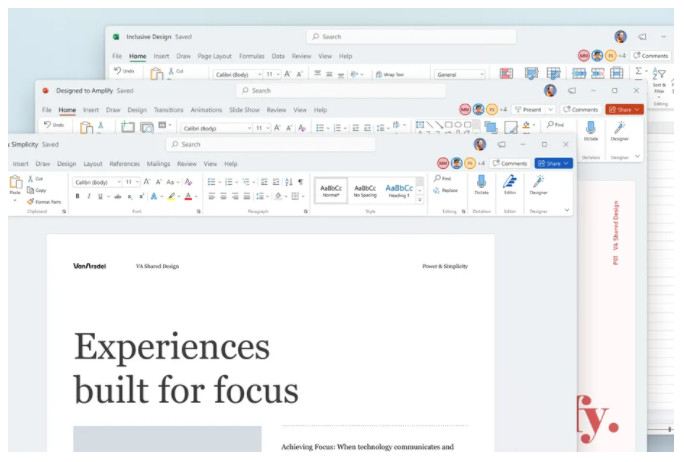Image resolution: width=685 pixels, height=462 pixels.
Task: Click the yellow text highlight color button
Action: pos(172,196)
